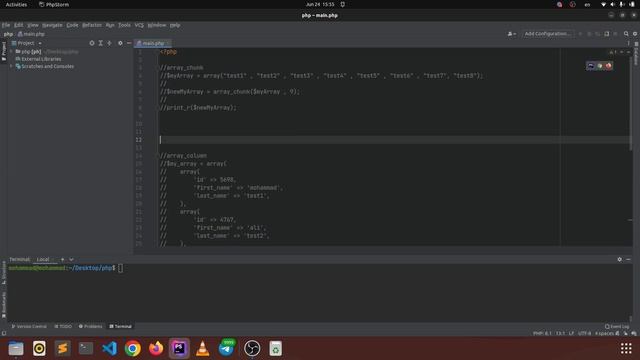Open the File menu
640x360 pixels.
(x=6, y=25)
